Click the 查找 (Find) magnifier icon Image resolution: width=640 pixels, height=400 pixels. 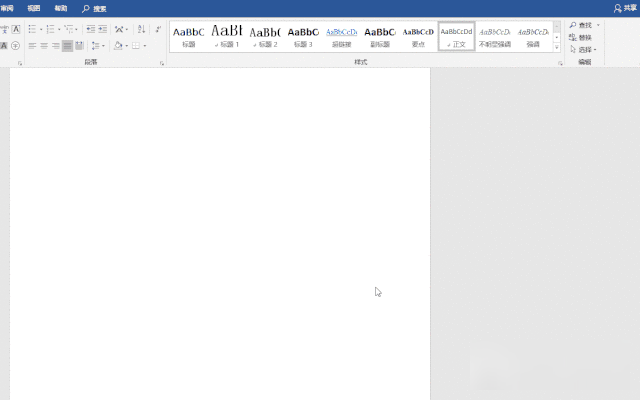click(573, 25)
